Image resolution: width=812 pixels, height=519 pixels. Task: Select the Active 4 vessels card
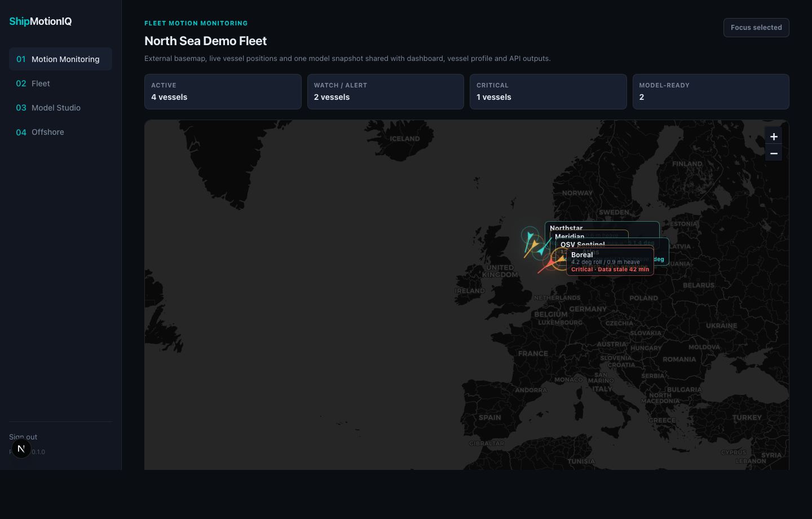(223, 91)
